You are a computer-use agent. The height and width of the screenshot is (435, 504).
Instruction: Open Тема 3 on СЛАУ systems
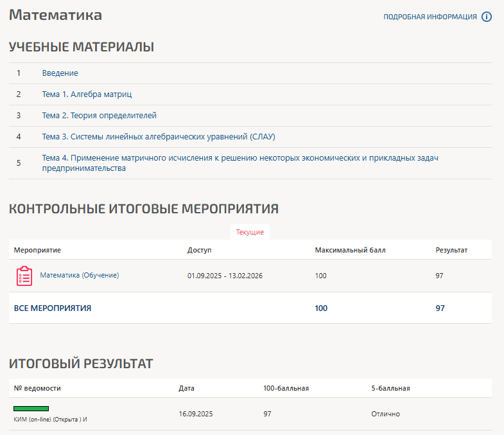159,137
